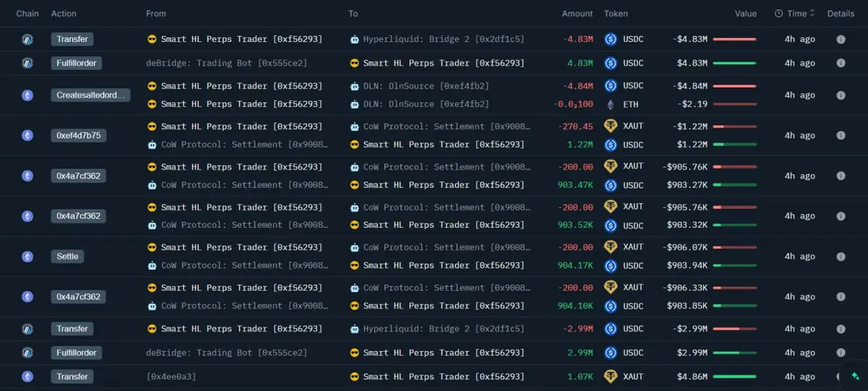
Task: Open details icon for Createsaltedord row
Action: click(x=841, y=95)
